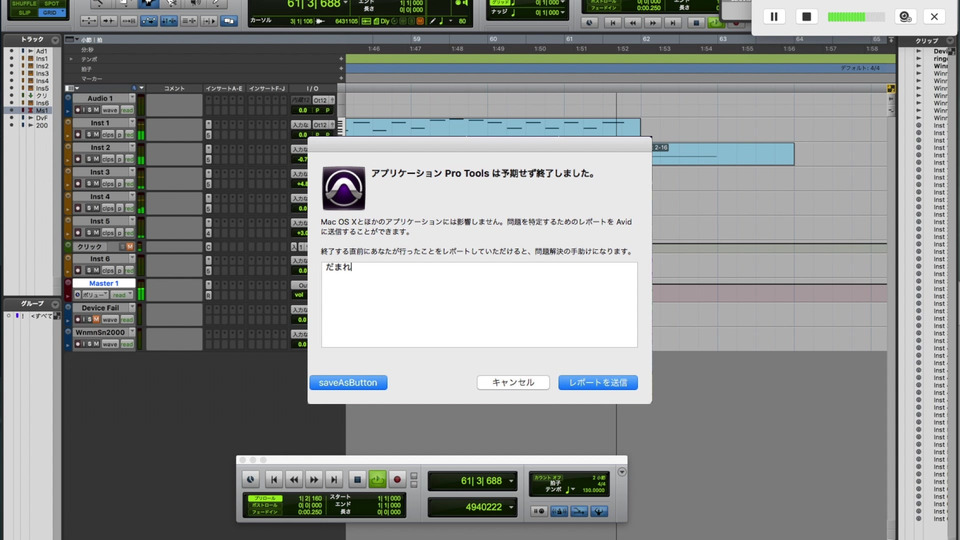Click the red Record button in floating transport
The height and width of the screenshot is (540, 960).
397,479
